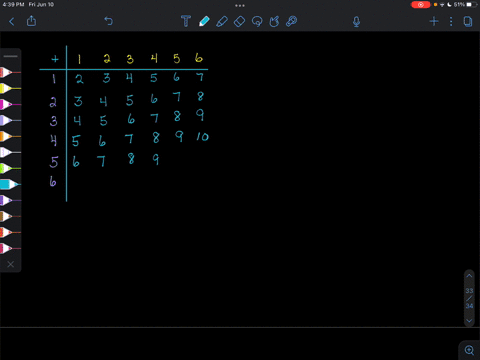Open the share and export menu

(x=31, y=21)
